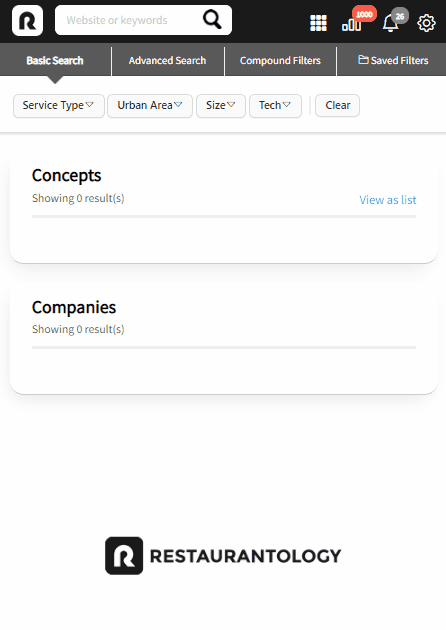
Task: Focus the Website or keywords search field
Action: pos(129,20)
